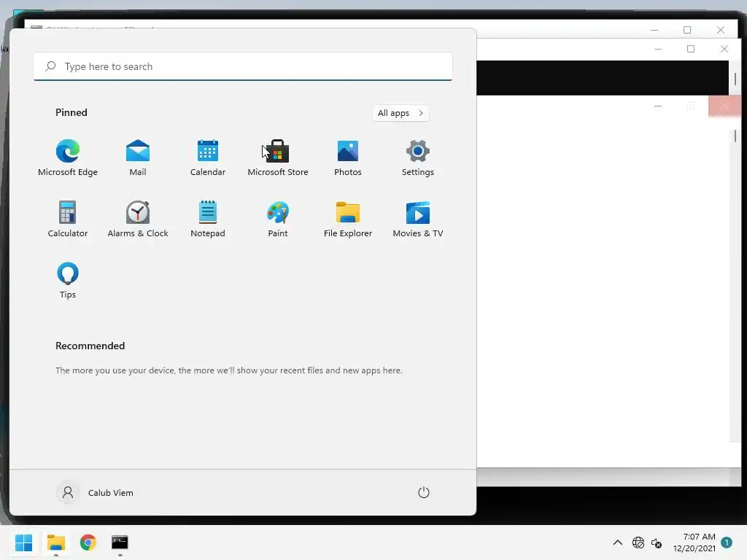Image resolution: width=747 pixels, height=560 pixels.
Task: Minimize the second background window
Action: [658, 49]
